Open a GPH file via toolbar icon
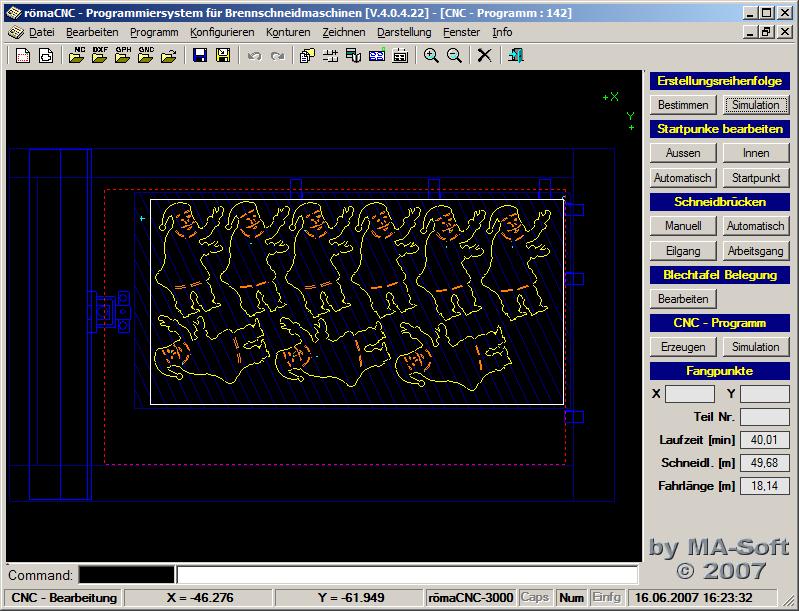Screen dimensions: 799x611 pyautogui.click(x=123, y=56)
